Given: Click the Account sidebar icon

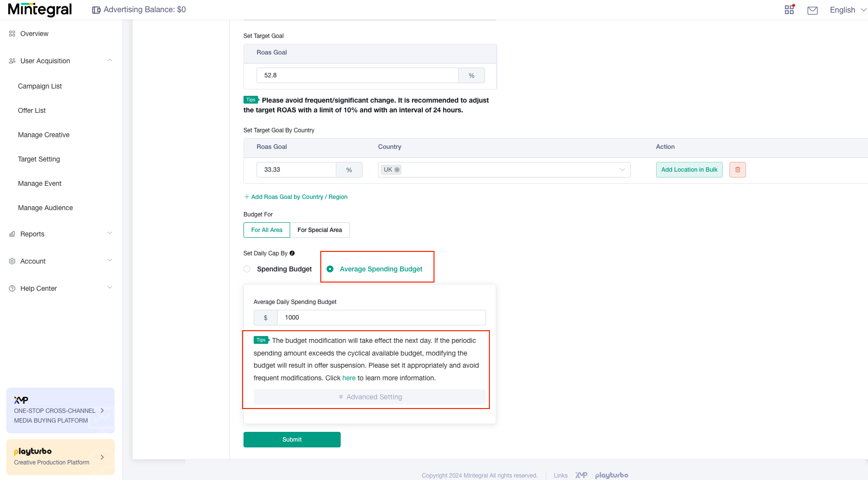Looking at the screenshot, I should tap(12, 261).
